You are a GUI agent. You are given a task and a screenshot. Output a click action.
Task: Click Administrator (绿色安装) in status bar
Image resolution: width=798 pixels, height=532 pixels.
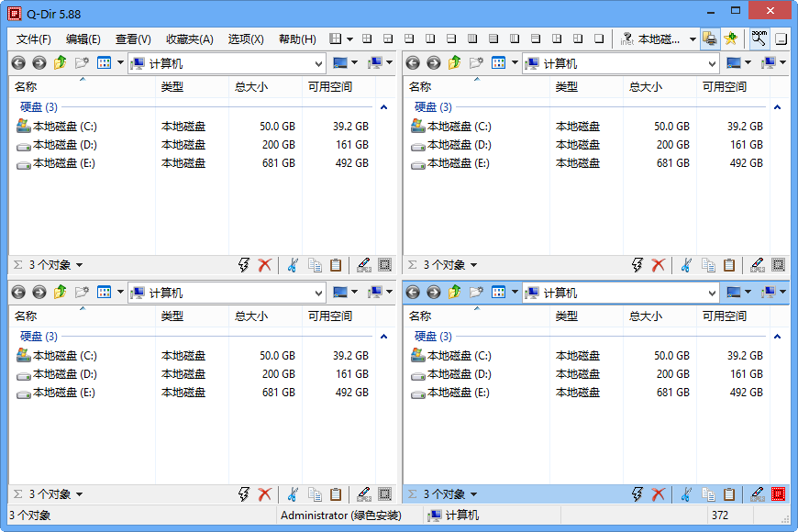point(341,515)
